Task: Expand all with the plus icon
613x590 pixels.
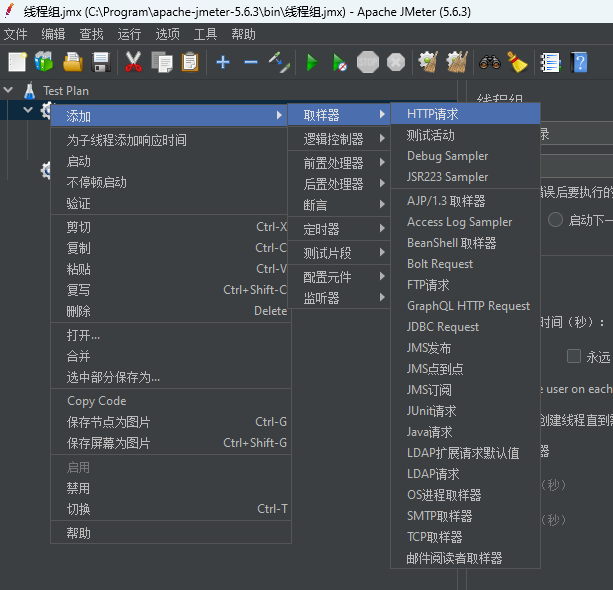Action: coord(223,62)
